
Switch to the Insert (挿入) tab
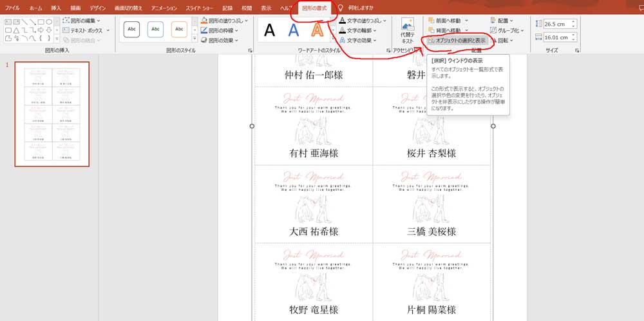[x=56, y=8]
